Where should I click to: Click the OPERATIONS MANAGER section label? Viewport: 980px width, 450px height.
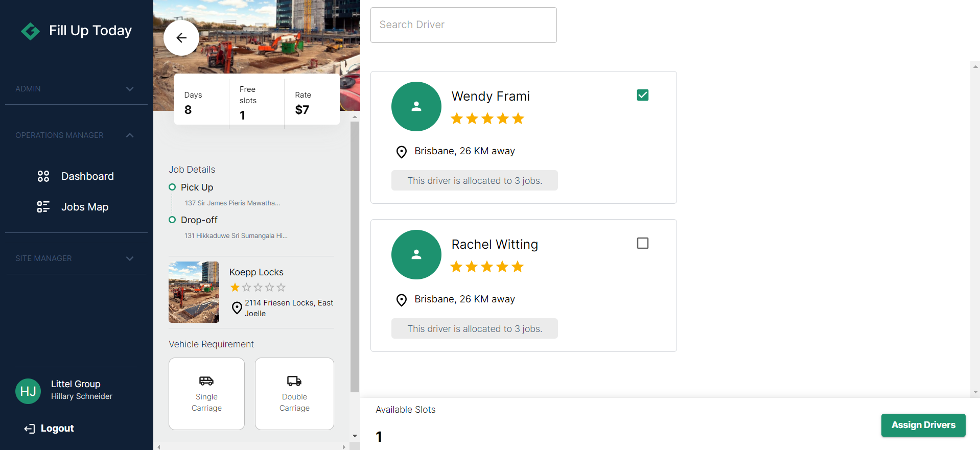tap(59, 135)
